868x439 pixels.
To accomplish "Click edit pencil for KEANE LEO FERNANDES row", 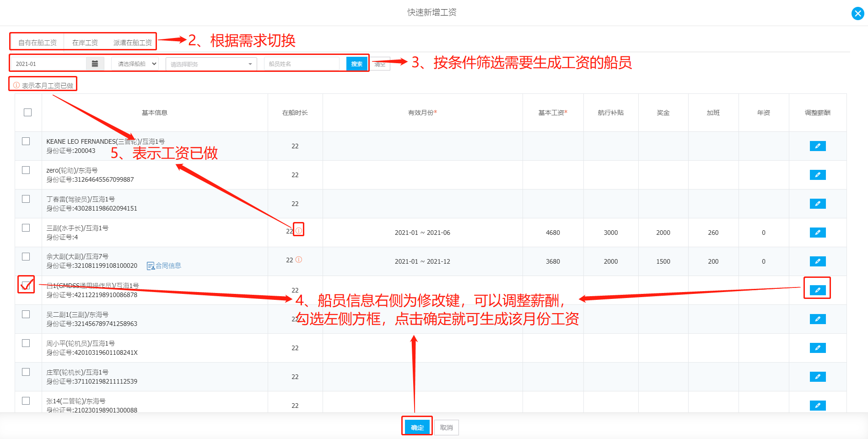I will click(x=817, y=146).
